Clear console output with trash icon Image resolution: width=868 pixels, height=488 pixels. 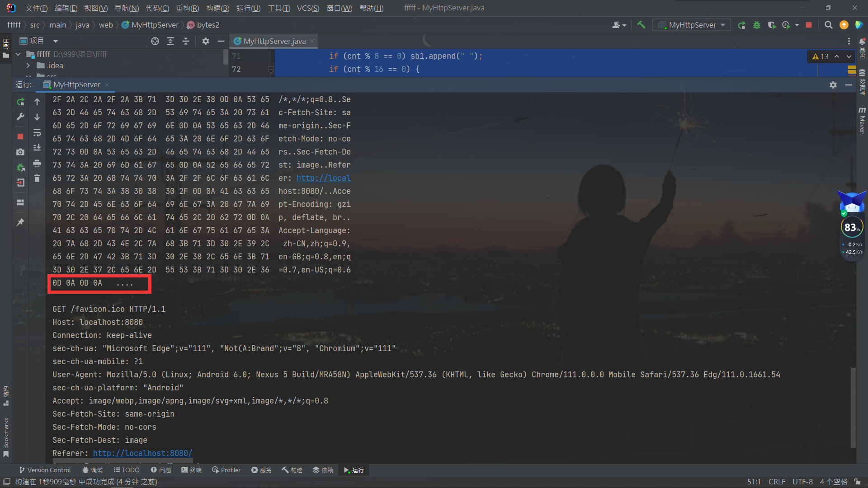click(x=37, y=178)
